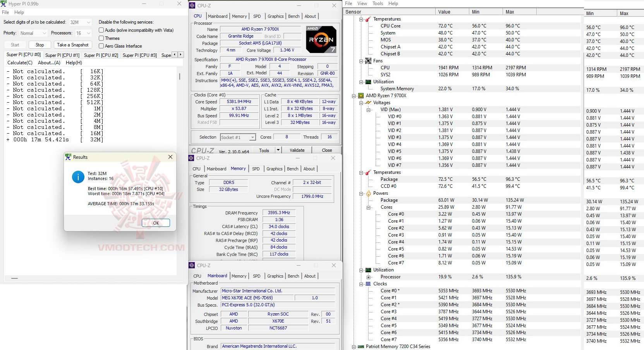The height and width of the screenshot is (350, 644).
Task: Enable Audio (solve incompatibility with Vista) checkbox
Action: pyautogui.click(x=101, y=30)
